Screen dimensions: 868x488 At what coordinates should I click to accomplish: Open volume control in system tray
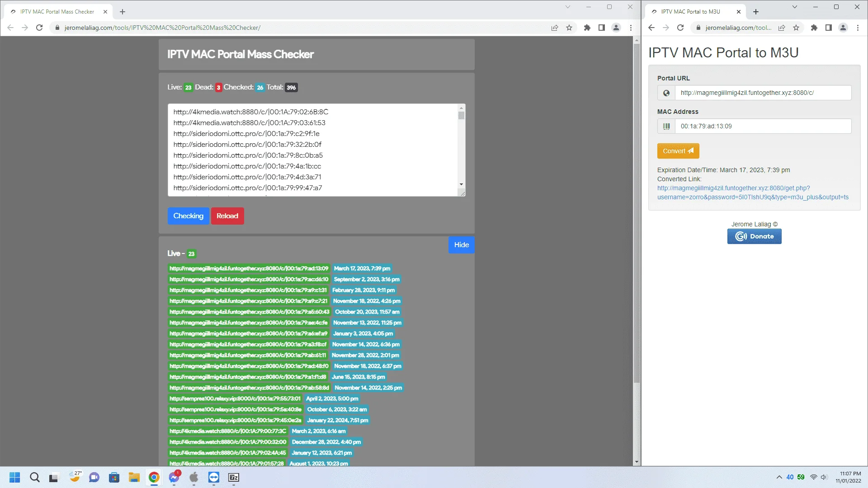coord(824,477)
